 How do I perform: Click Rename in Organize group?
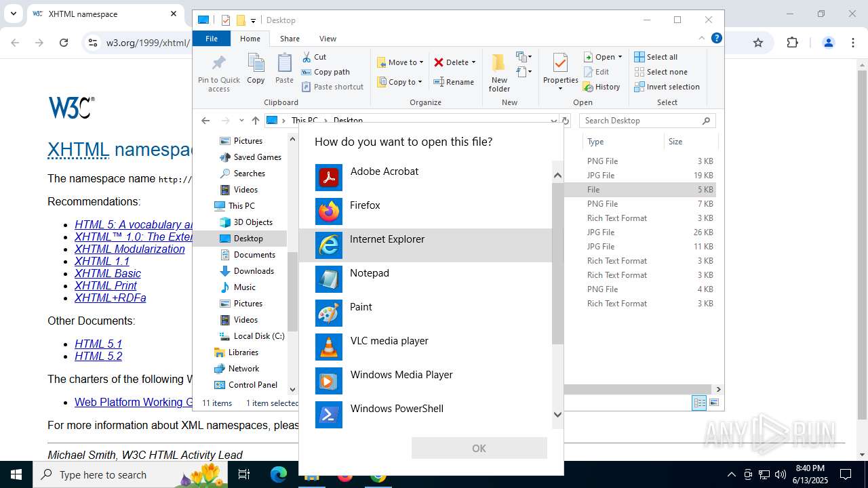[x=454, y=82]
